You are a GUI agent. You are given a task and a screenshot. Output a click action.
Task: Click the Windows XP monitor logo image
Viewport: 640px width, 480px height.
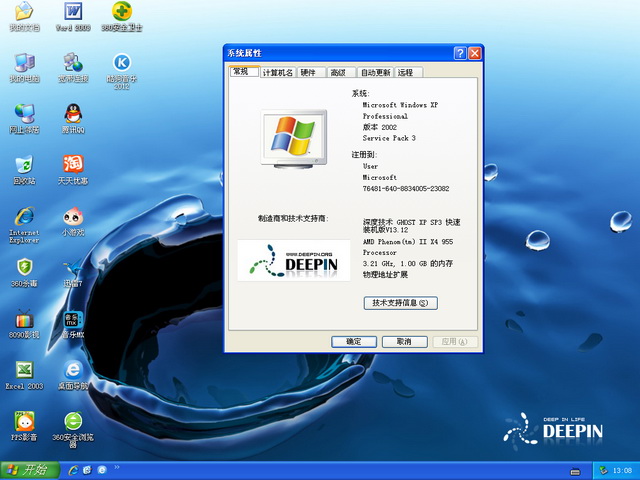click(294, 139)
